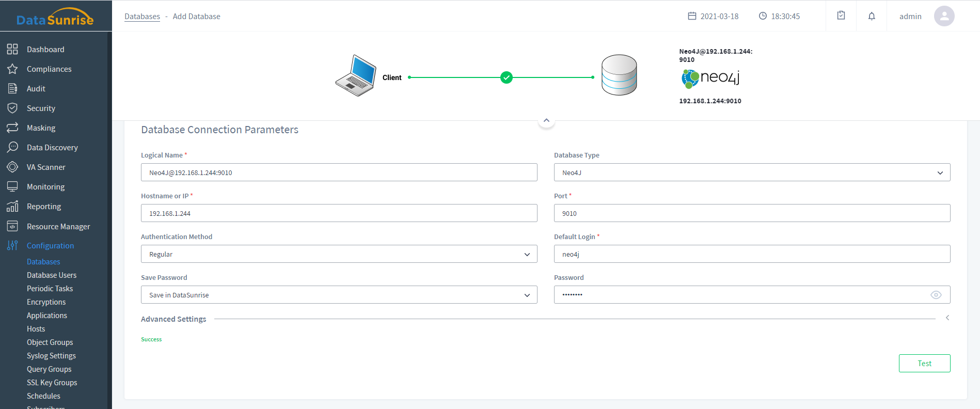Click the admin user avatar

[x=944, y=16]
